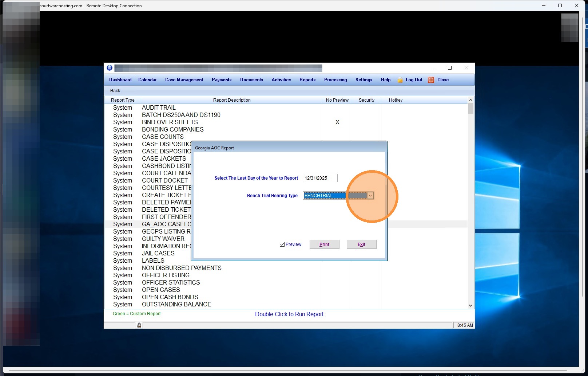This screenshot has width=588, height=376.
Task: Open the Documents menu
Action: point(251,80)
